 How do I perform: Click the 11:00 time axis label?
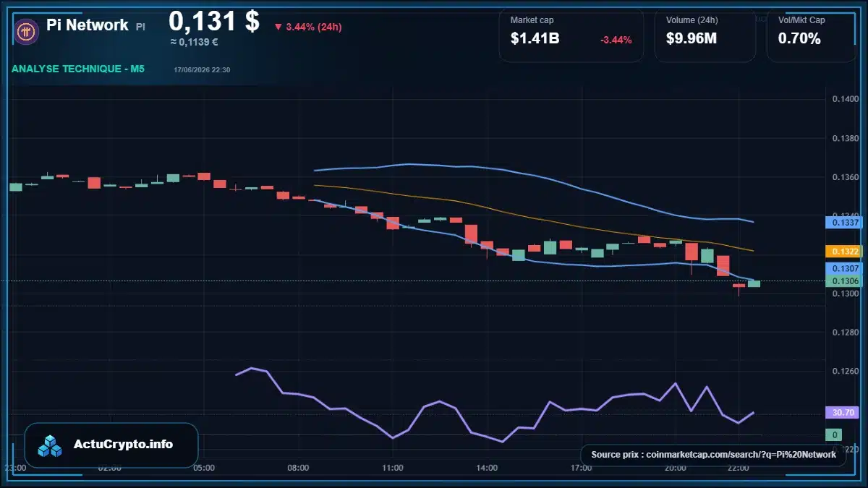click(392, 468)
